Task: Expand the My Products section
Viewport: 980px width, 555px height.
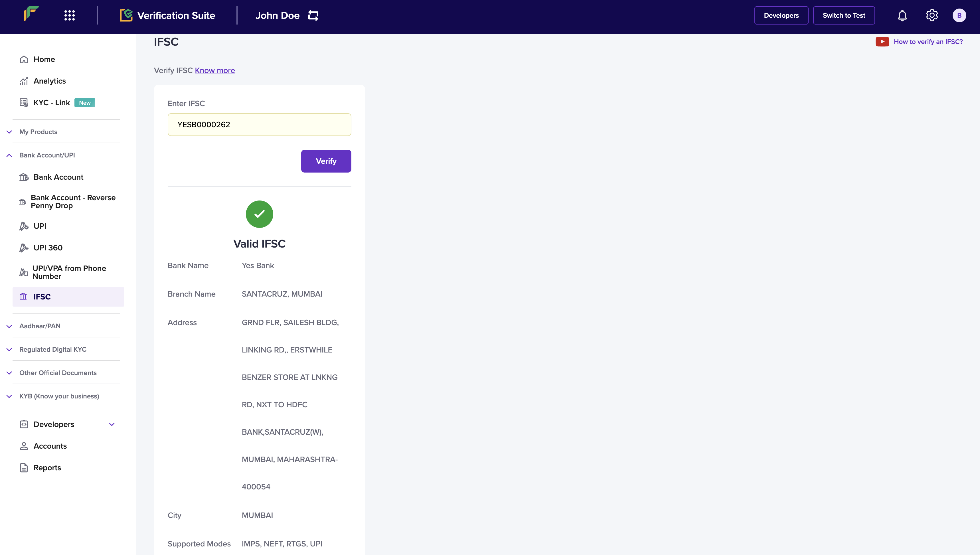Action: 9,132
